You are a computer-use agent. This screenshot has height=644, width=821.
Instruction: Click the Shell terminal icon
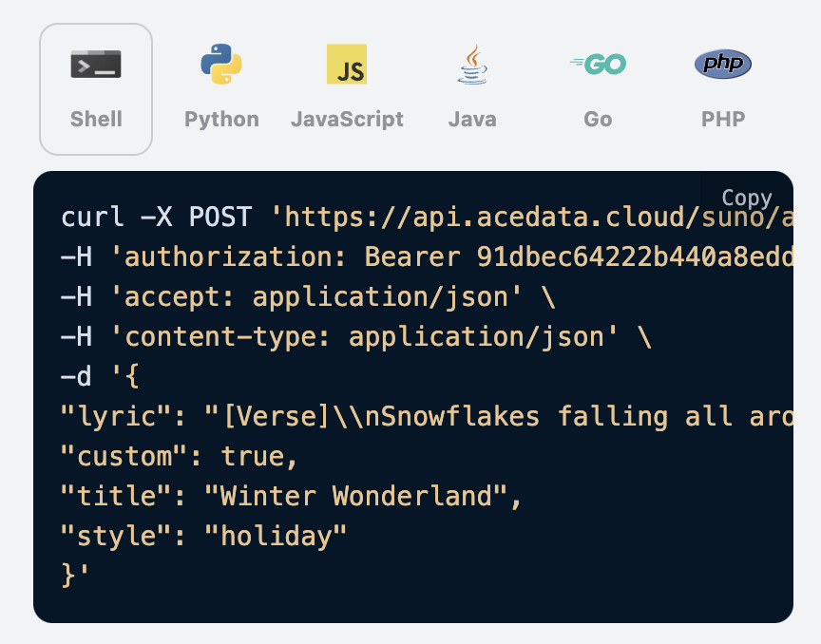(x=96, y=64)
